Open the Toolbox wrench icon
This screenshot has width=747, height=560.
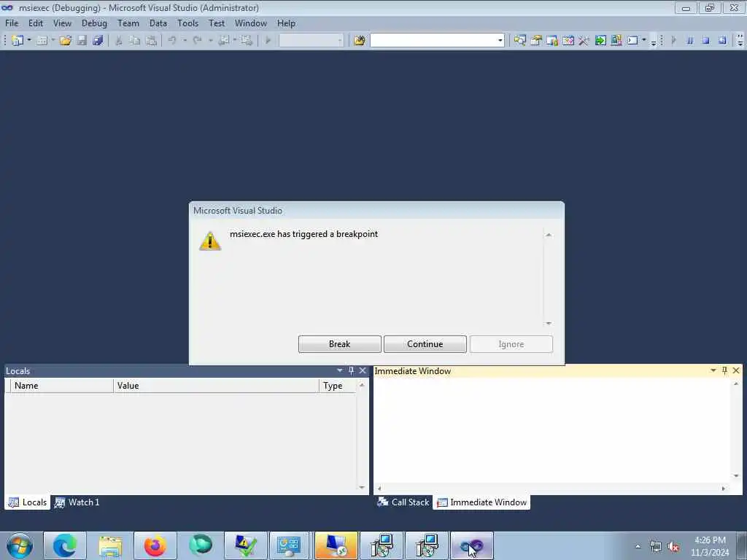584,41
